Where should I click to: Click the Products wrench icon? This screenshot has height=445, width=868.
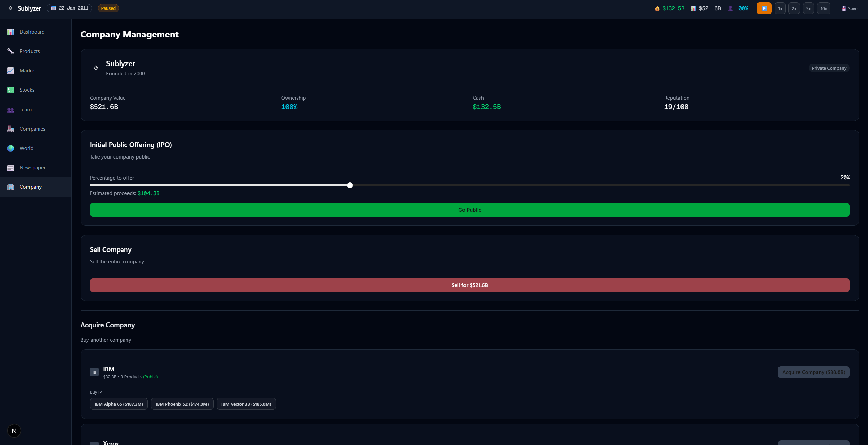tap(11, 51)
